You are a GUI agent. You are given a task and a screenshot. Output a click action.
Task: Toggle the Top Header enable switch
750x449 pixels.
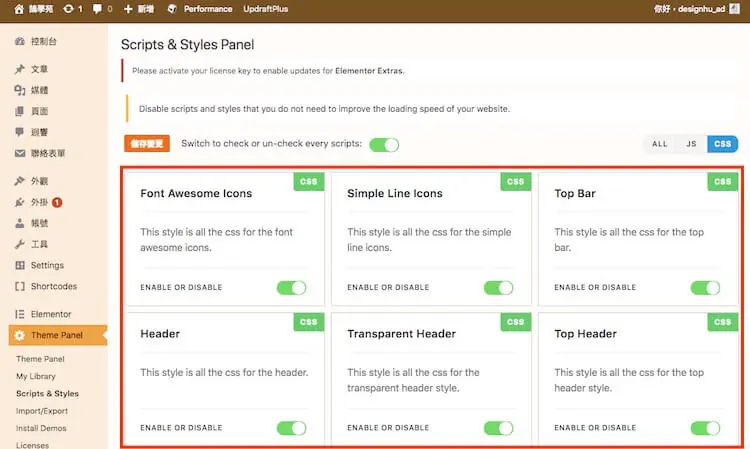click(705, 428)
